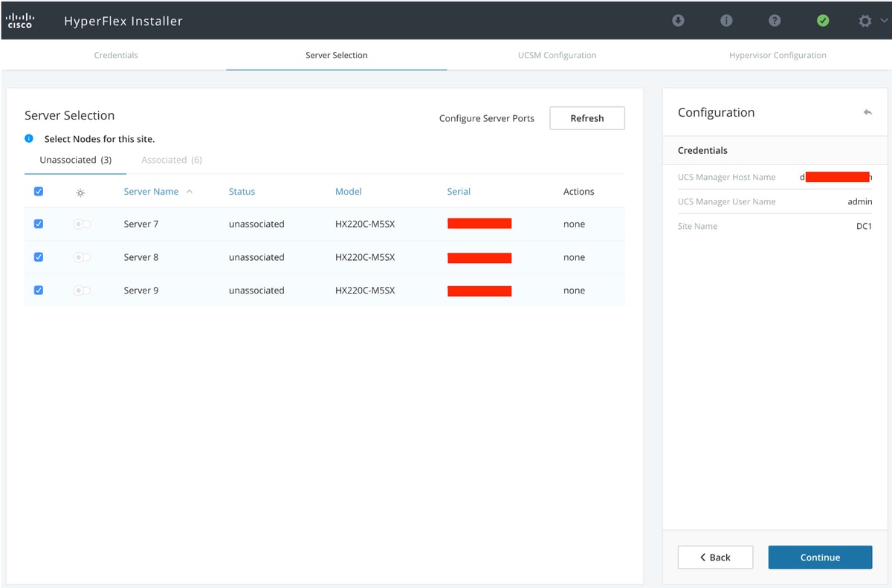Click the Server 7 name cell
This screenshot has width=892, height=588.
(141, 224)
